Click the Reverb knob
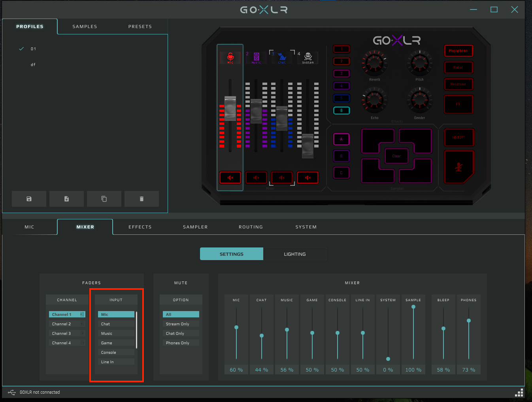The image size is (532, 402). [x=374, y=62]
